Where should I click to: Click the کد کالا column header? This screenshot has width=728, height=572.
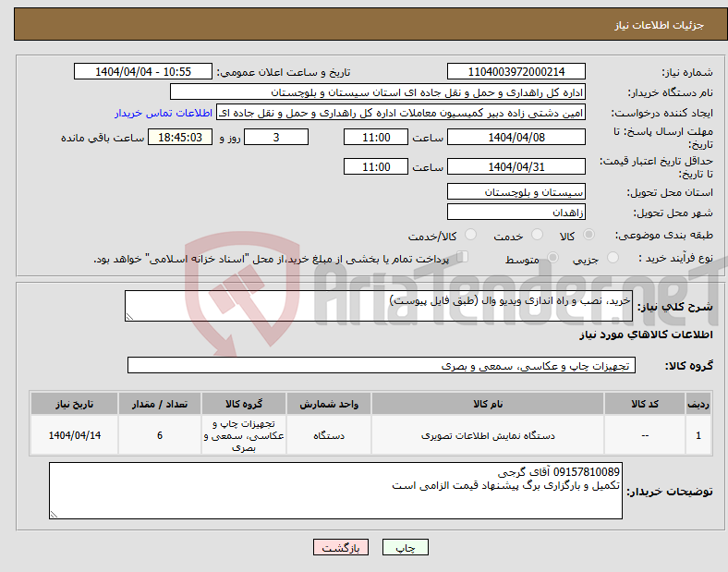pos(645,404)
